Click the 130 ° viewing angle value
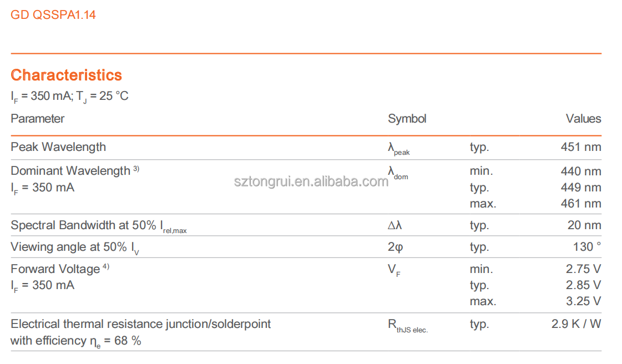 (x=587, y=247)
